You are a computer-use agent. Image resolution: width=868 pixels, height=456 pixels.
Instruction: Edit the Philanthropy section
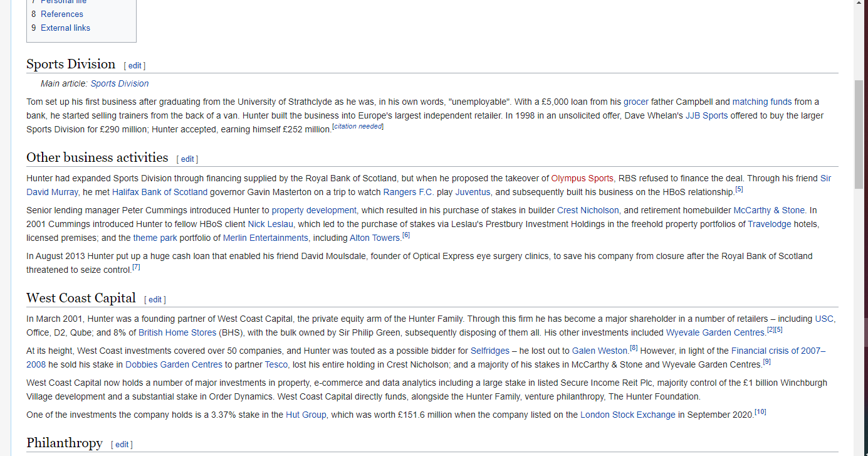click(x=122, y=444)
